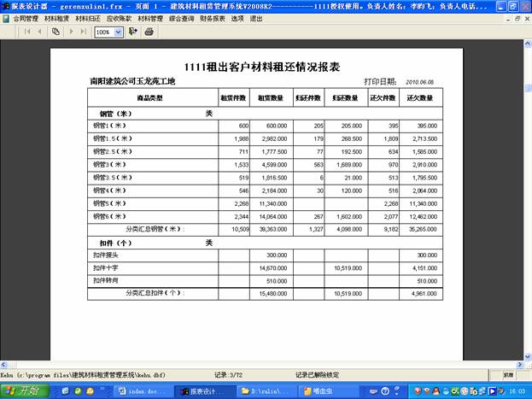Close the print preview via exit-door icon
The height and width of the screenshot is (399, 532).
133,32
